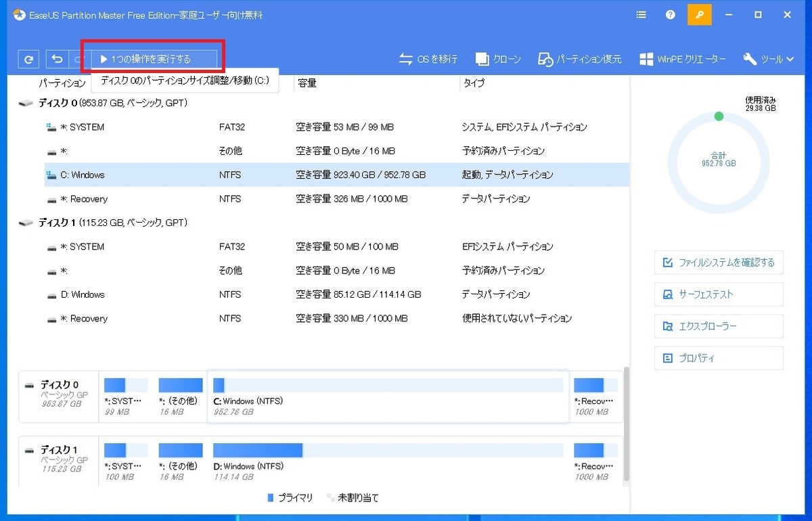The height and width of the screenshot is (521, 812).
Task: Click プロパティ button
Action: (x=719, y=358)
